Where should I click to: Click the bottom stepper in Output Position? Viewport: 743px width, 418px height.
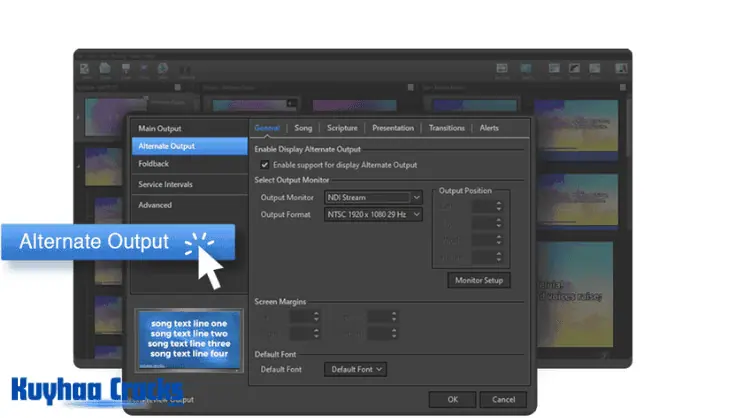[x=497, y=259]
